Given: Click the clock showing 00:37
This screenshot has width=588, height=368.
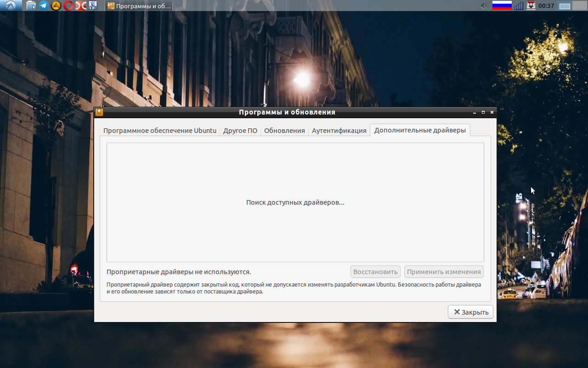Looking at the screenshot, I should click(546, 6).
